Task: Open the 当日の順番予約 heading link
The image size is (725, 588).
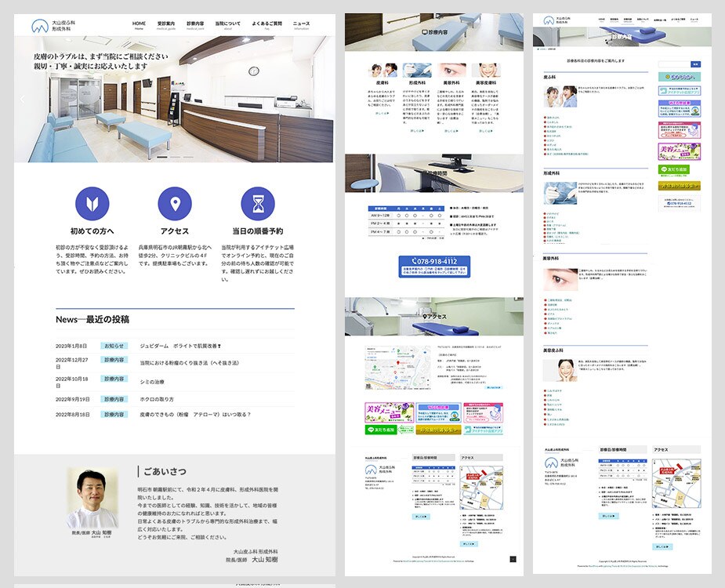Action: pos(258,230)
